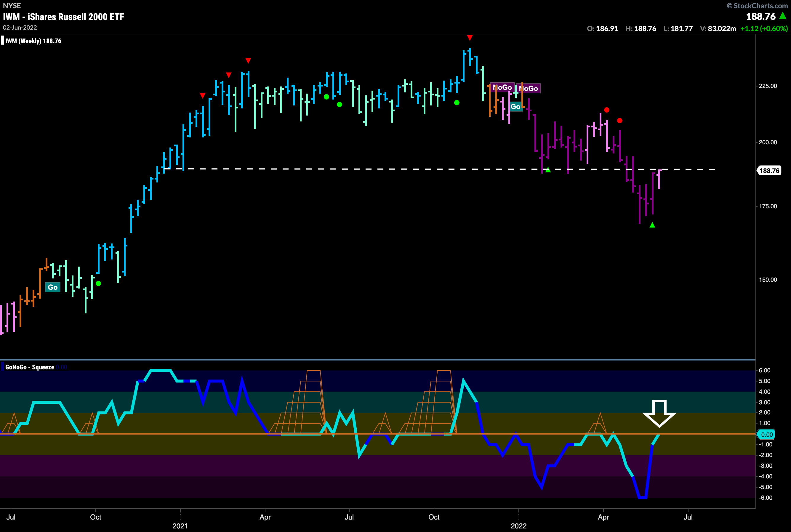Click the teal Go label near September 2020

click(x=53, y=287)
